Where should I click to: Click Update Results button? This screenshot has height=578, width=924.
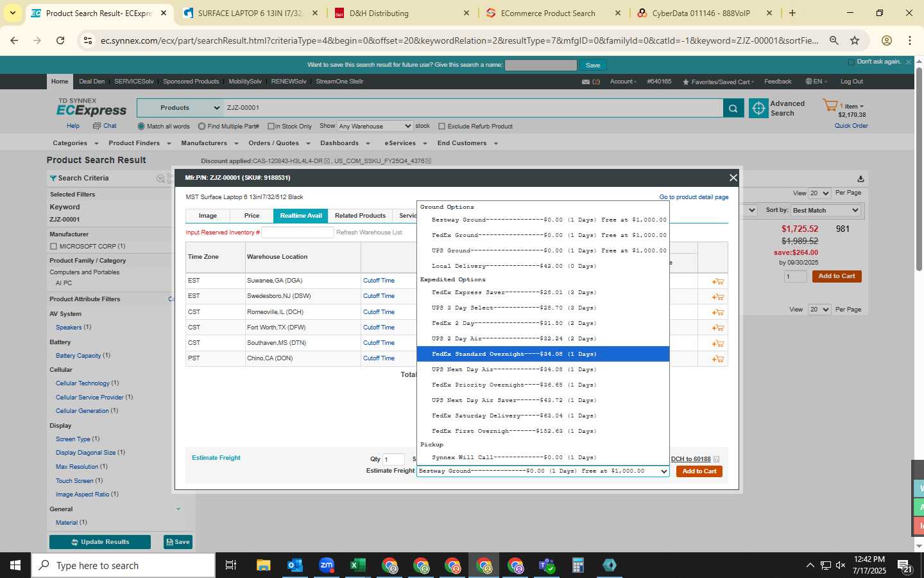tap(100, 542)
